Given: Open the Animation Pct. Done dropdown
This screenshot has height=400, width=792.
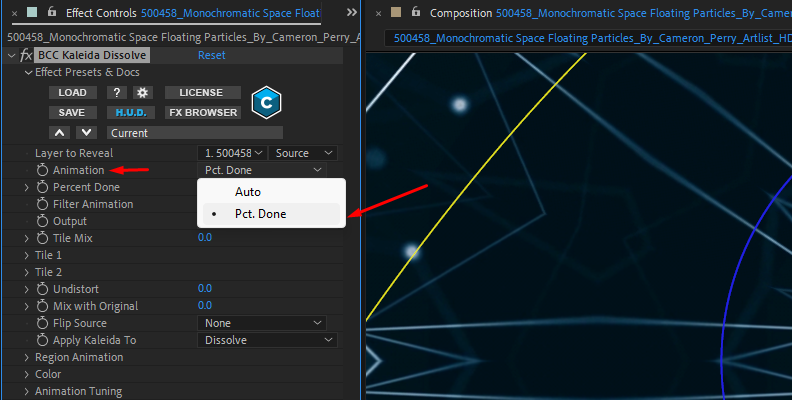Looking at the screenshot, I should point(262,170).
